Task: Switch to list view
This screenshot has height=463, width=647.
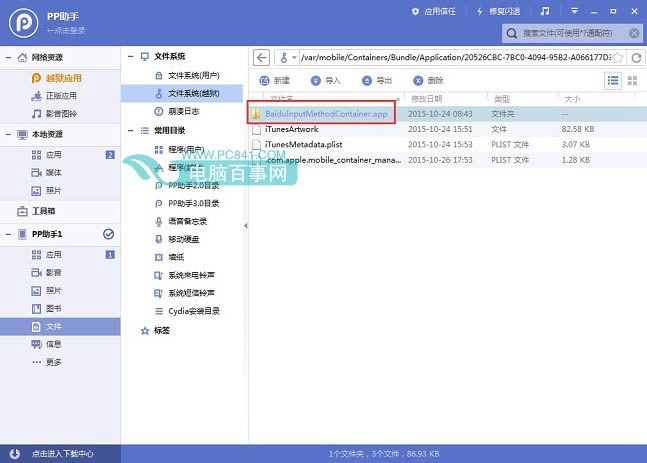Action: 613,80
